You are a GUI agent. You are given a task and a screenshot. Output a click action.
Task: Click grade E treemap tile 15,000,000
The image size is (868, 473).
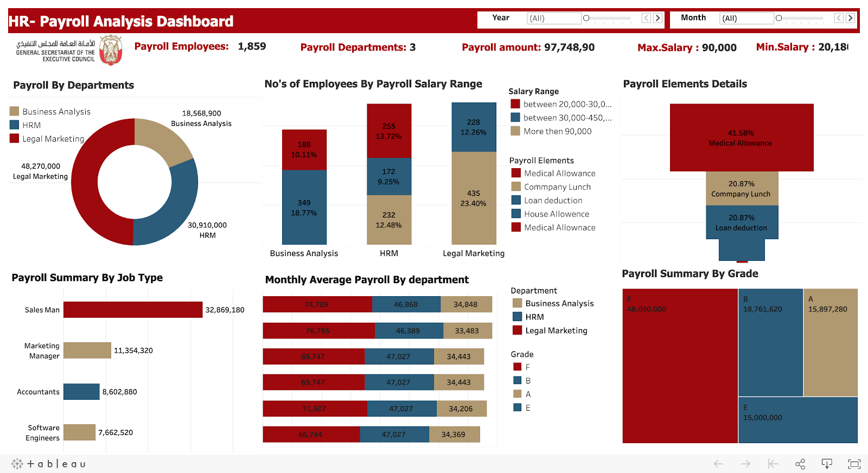pos(798,420)
